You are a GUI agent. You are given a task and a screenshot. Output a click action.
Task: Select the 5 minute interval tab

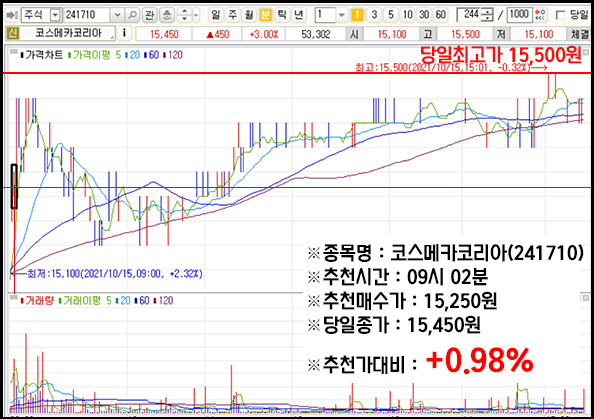click(x=391, y=15)
